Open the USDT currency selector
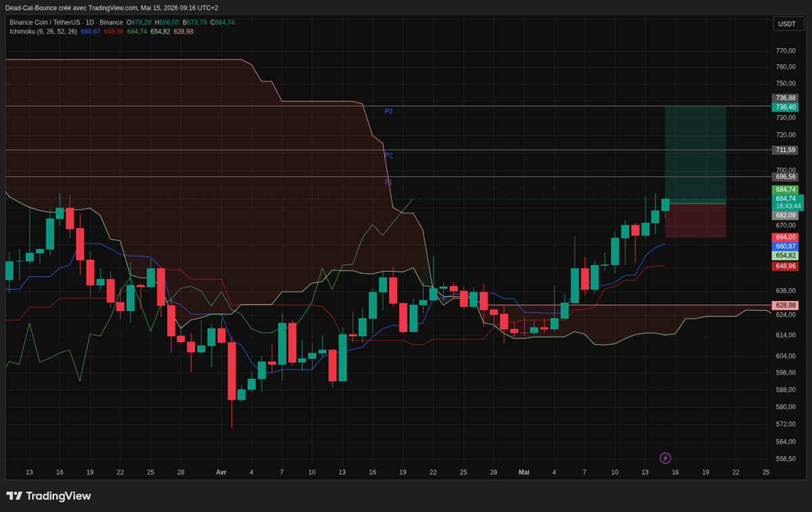The height and width of the screenshot is (512, 812). tap(787, 24)
